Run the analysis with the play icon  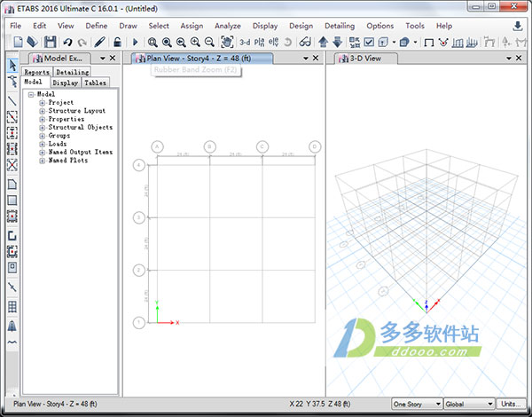(x=136, y=42)
